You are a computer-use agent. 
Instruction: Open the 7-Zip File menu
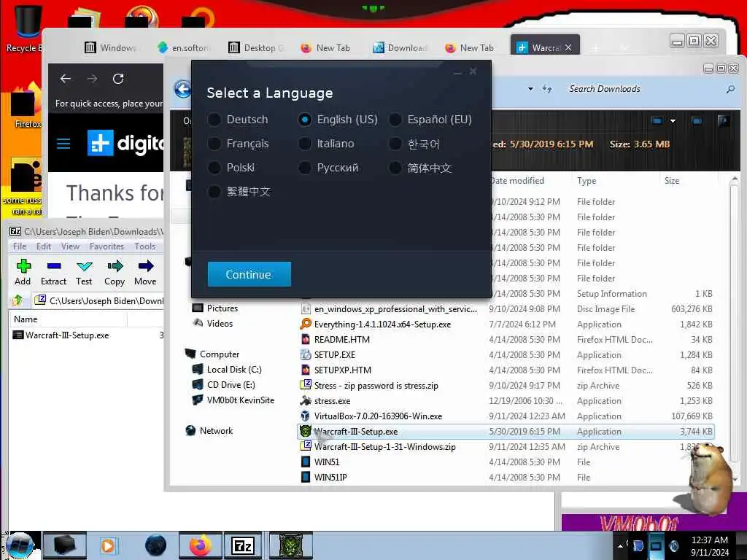(20, 246)
